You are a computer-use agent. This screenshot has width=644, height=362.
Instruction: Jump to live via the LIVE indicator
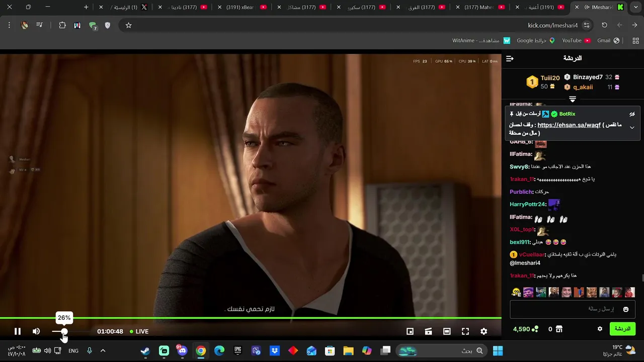tap(139, 331)
